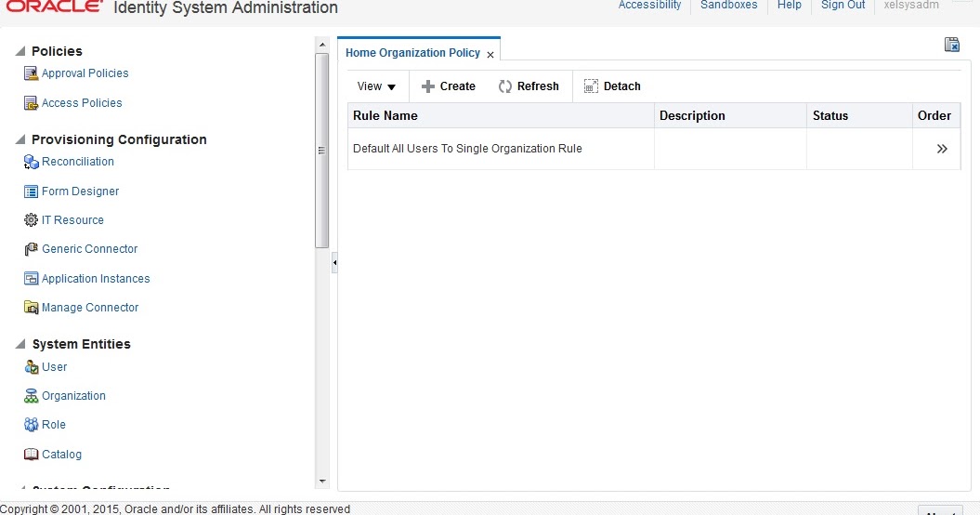Image resolution: width=980 pixels, height=515 pixels.
Task: Close the Home Organization Policy tab
Action: tap(490, 55)
